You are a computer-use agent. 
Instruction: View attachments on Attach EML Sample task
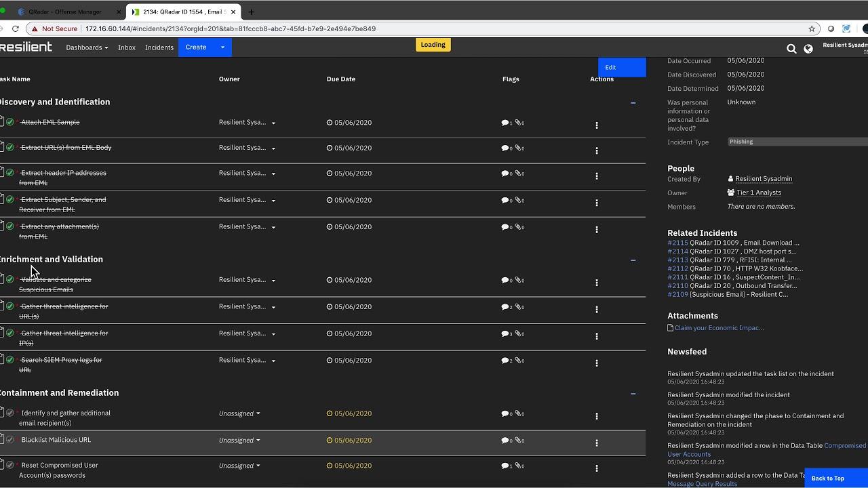tap(519, 123)
